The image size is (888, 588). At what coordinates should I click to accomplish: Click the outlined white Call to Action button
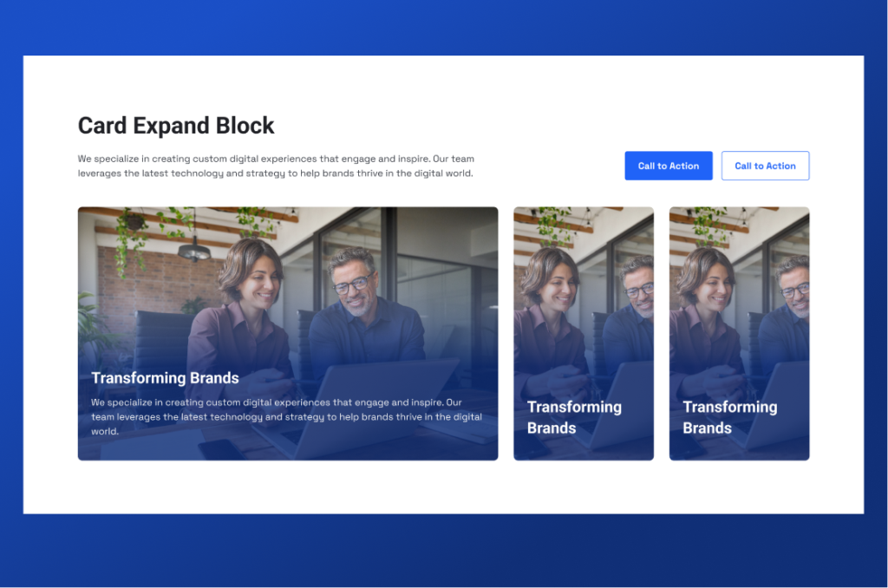765,166
